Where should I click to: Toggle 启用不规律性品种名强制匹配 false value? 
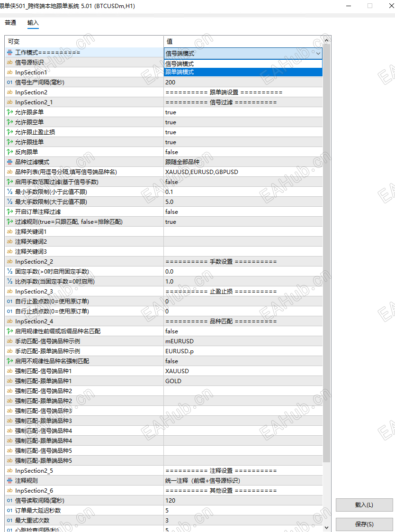coord(243,361)
